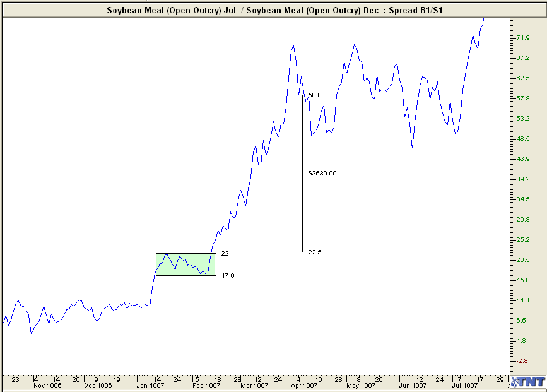Click the 48.5 price axis label

click(x=523, y=139)
